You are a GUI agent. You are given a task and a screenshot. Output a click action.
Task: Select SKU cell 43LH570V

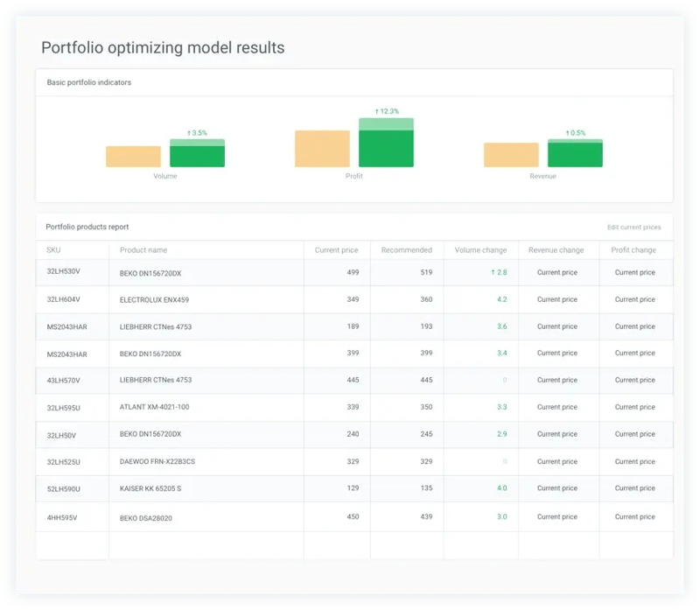[x=63, y=381]
